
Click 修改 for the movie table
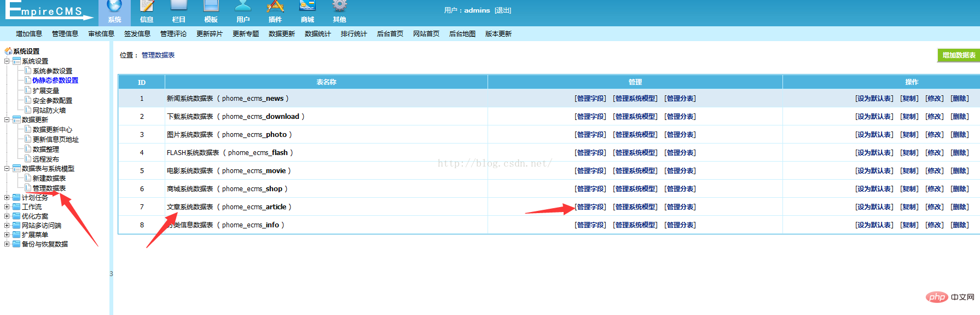pyautogui.click(x=935, y=170)
